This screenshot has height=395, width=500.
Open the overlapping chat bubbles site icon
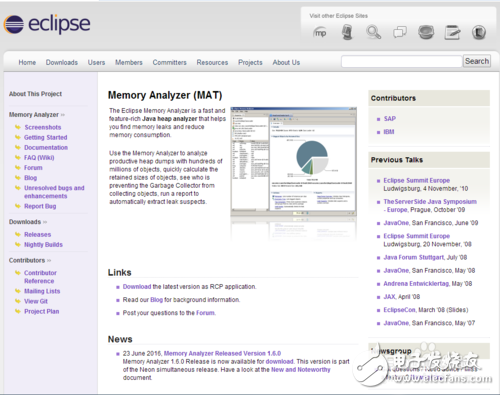pos(400,32)
